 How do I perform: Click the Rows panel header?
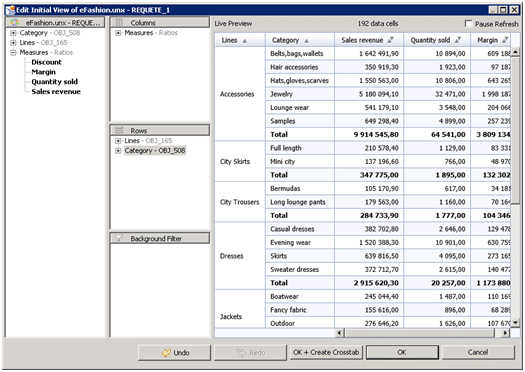tap(159, 130)
